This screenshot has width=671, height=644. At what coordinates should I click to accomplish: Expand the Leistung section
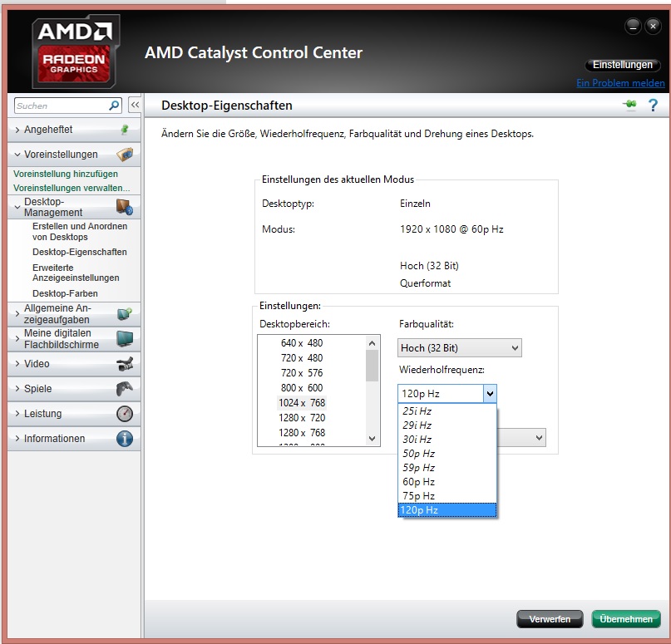(x=17, y=414)
